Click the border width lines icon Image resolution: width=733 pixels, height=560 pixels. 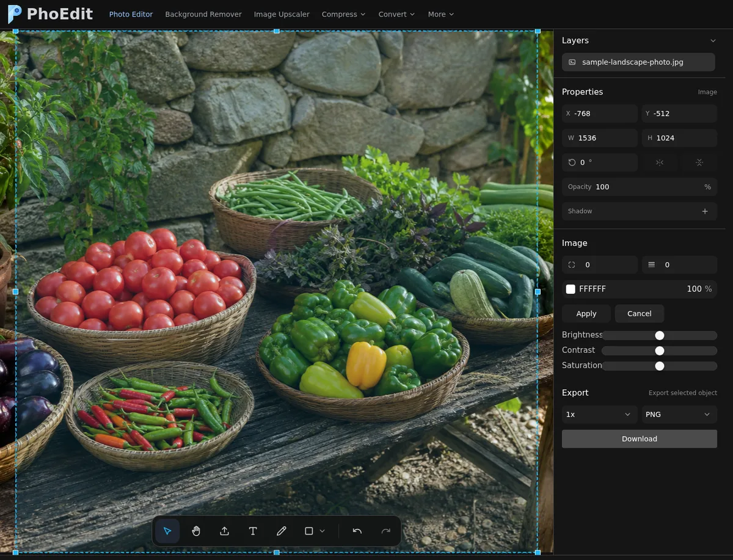tap(651, 265)
